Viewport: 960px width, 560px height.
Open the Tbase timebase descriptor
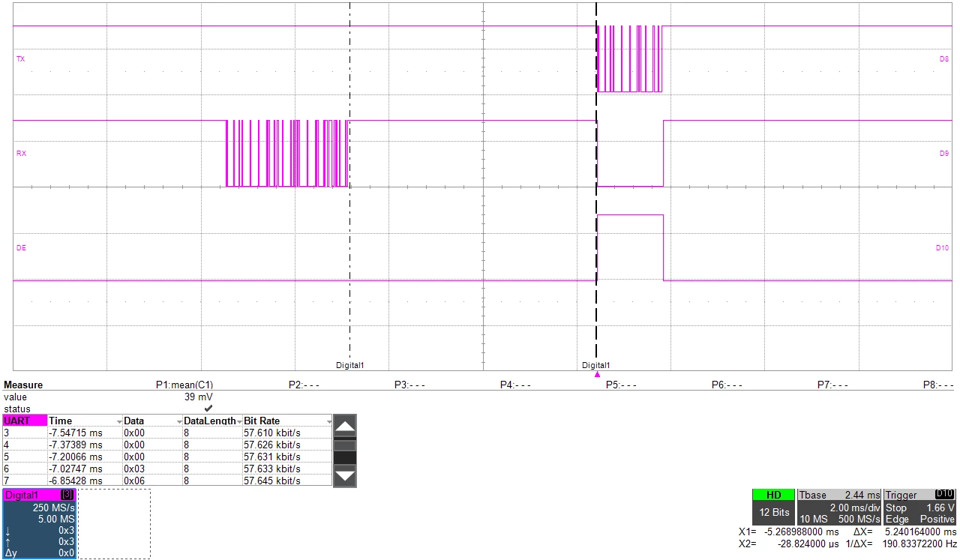tap(839, 507)
